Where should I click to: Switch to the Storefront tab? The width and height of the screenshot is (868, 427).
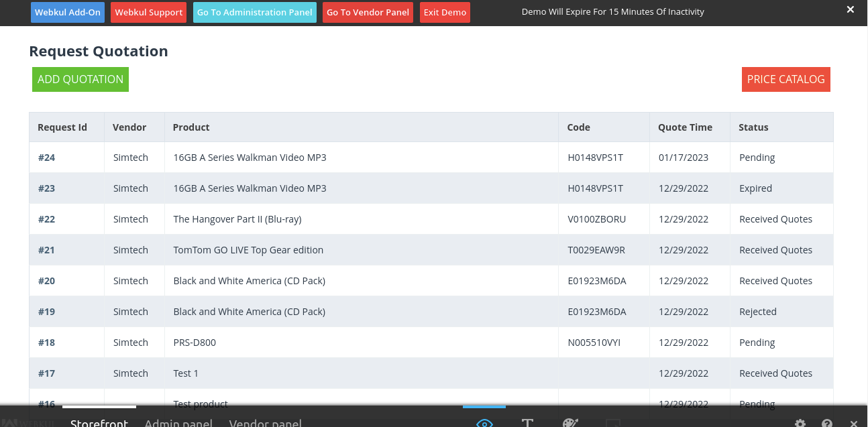coord(99,422)
